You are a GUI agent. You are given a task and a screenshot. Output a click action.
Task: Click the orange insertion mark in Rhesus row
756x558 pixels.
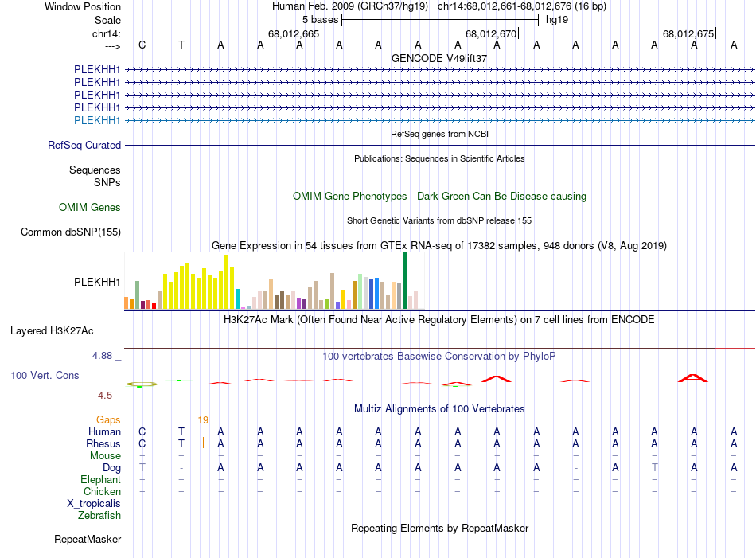pos(203,443)
